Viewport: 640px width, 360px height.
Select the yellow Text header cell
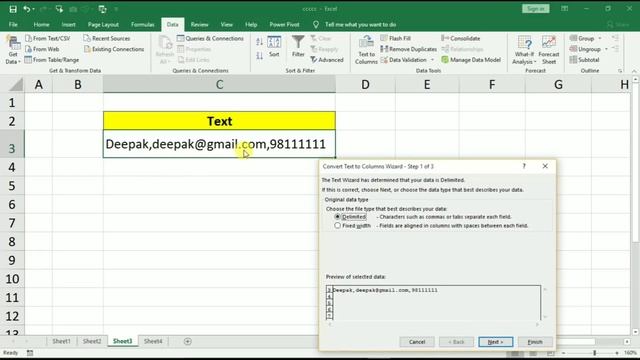[219, 121]
